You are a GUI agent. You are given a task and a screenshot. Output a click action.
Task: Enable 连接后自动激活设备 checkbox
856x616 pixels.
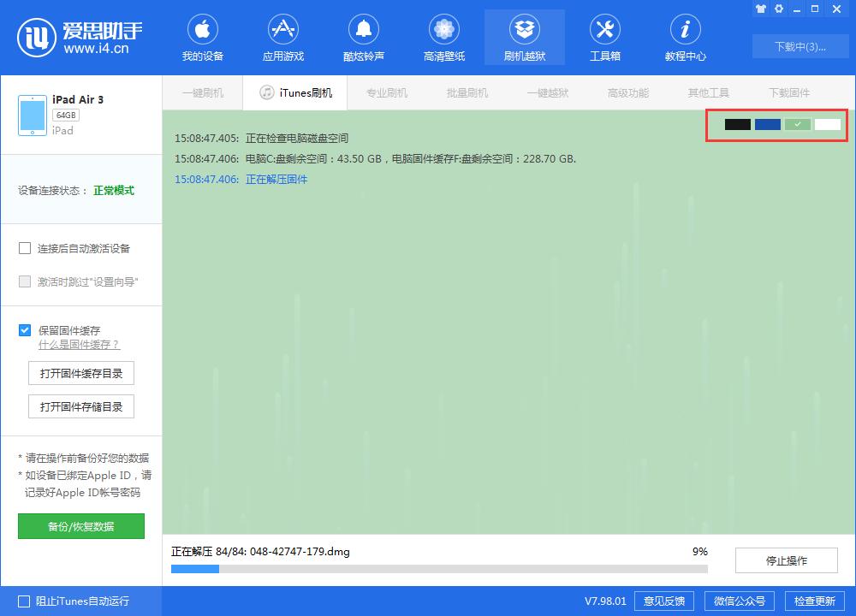click(x=25, y=248)
